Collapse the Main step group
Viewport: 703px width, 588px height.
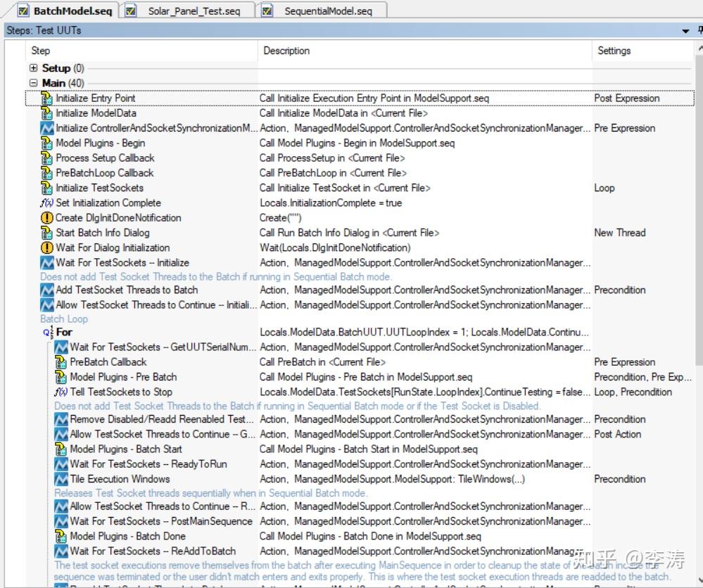click(x=33, y=83)
